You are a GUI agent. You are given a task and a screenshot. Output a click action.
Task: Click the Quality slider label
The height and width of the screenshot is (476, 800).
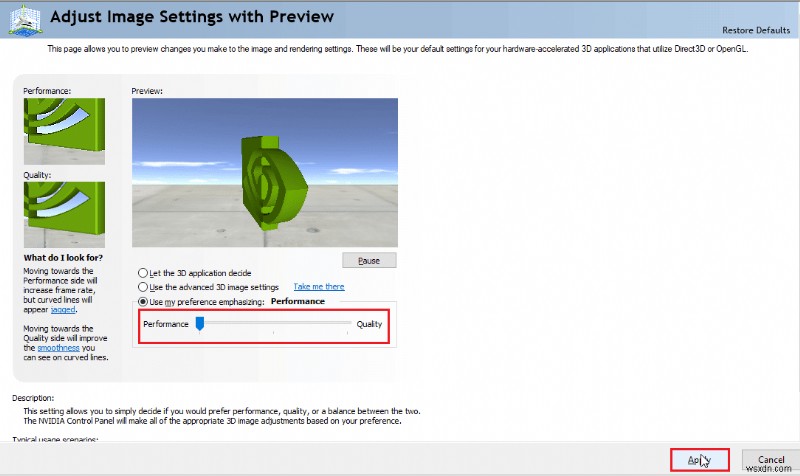coord(369,324)
